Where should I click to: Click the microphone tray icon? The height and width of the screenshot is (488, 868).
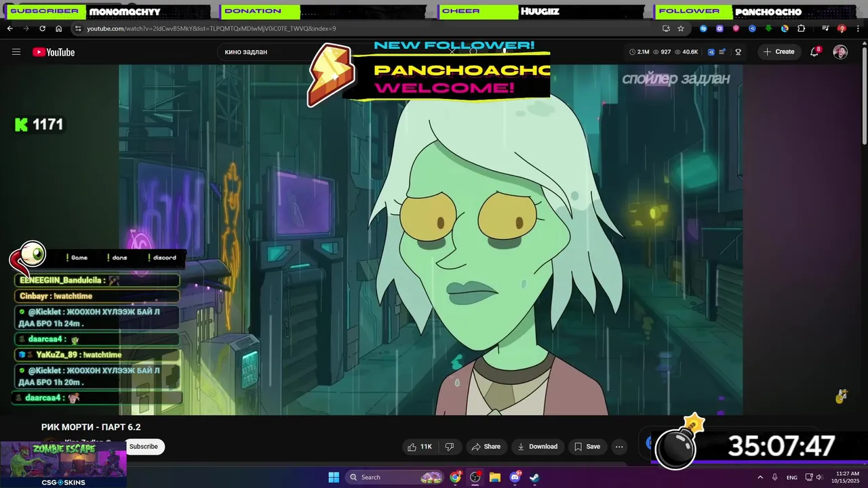774,477
